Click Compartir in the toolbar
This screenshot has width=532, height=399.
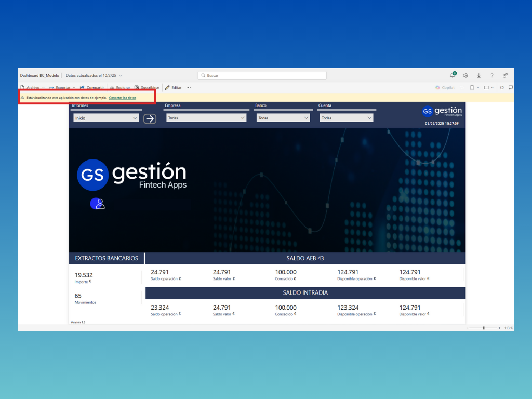(x=92, y=87)
